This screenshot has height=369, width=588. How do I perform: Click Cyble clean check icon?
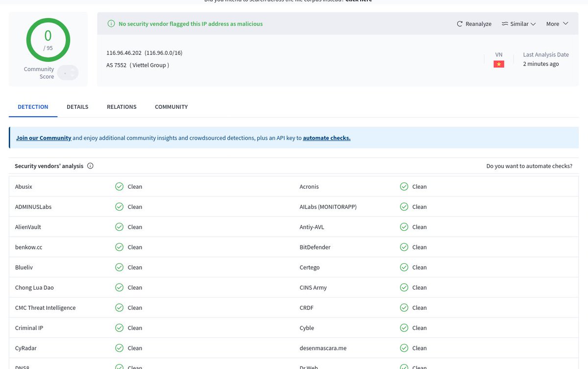[404, 328]
